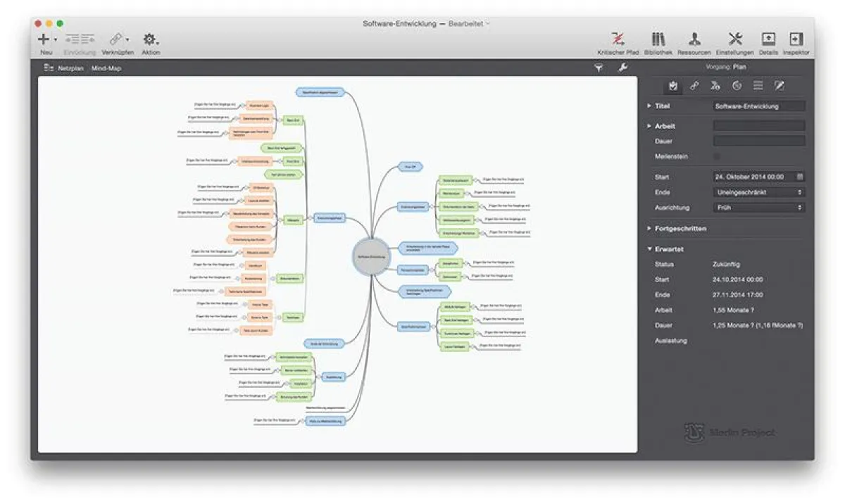The height and width of the screenshot is (504, 845).
Task: Select the clock inspector tab icon
Action: 737,85
